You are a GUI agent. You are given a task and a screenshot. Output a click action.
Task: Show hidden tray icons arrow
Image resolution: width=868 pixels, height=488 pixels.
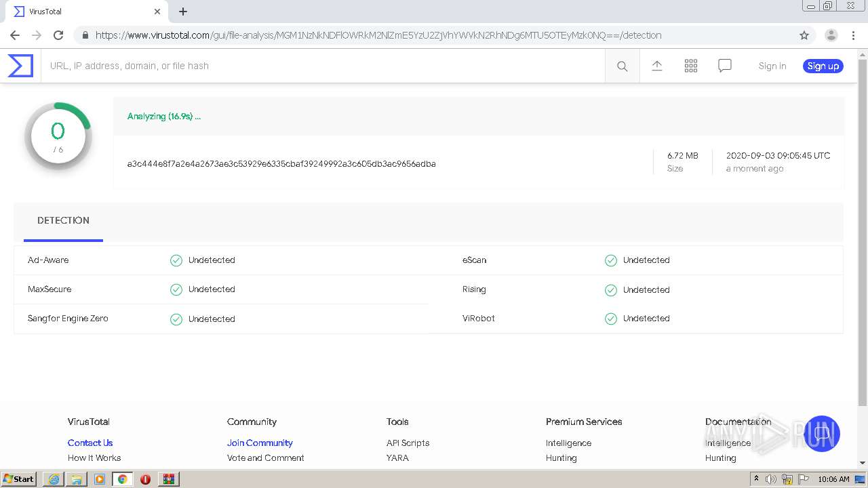(756, 479)
